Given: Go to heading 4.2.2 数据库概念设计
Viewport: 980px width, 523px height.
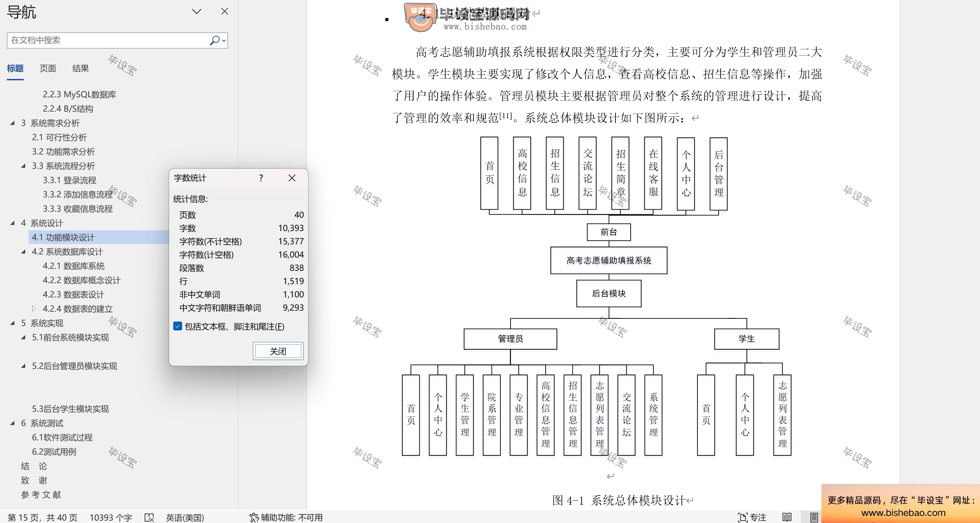Looking at the screenshot, I should [82, 280].
